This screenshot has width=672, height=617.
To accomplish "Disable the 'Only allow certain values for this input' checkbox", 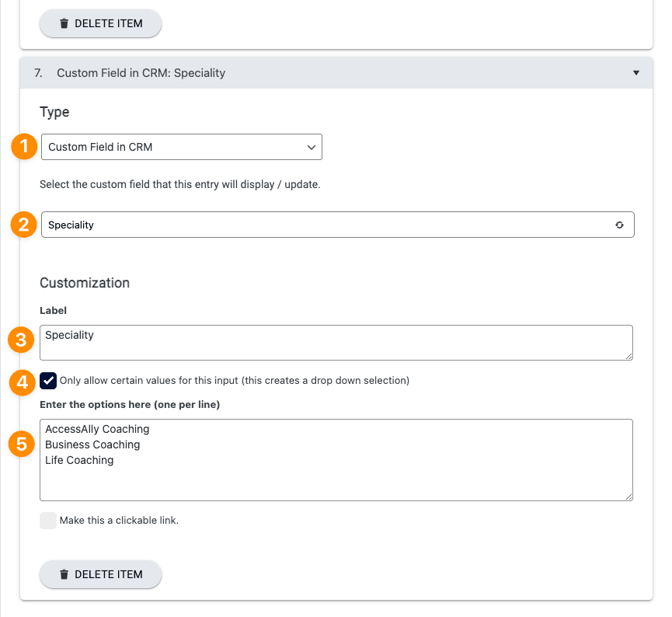I will [x=48, y=381].
